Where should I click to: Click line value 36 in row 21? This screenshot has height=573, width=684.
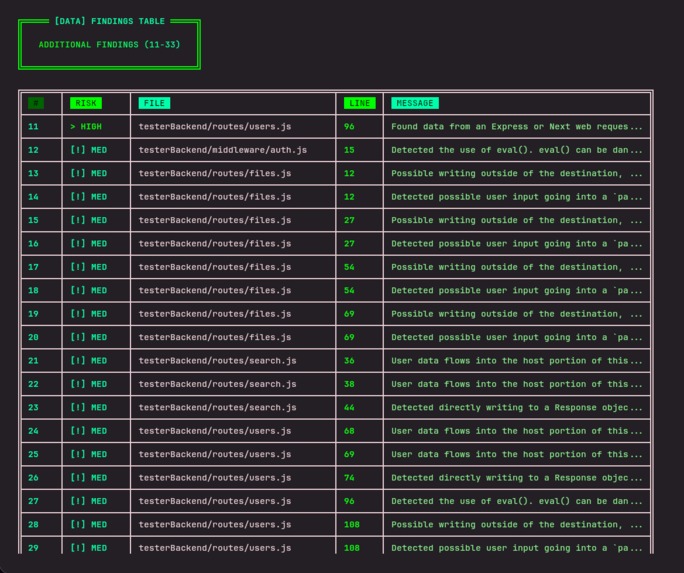tap(349, 361)
